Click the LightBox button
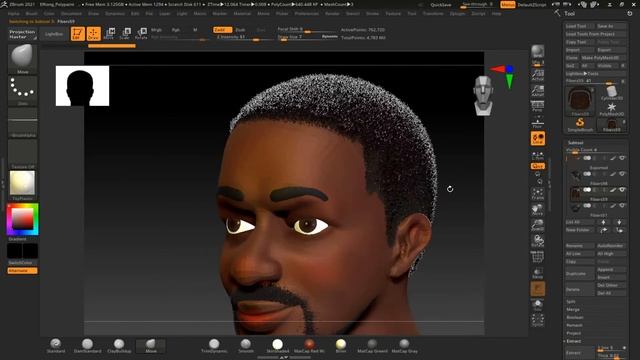The image size is (640, 360). [x=54, y=34]
